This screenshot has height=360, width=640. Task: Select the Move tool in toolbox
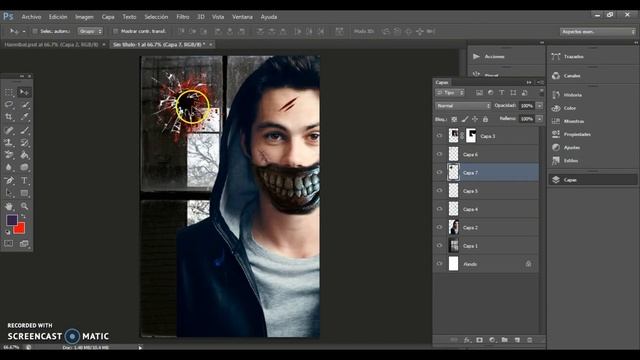[24, 92]
